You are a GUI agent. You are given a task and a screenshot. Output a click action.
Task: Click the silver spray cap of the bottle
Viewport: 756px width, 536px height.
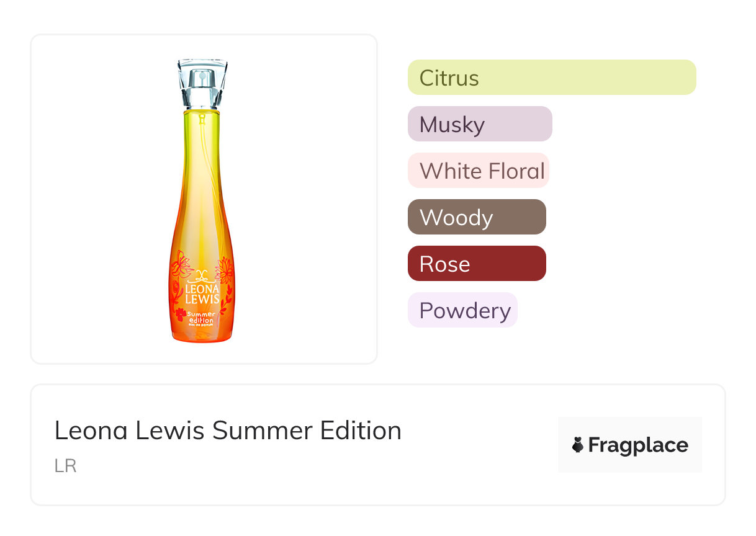coord(202,83)
